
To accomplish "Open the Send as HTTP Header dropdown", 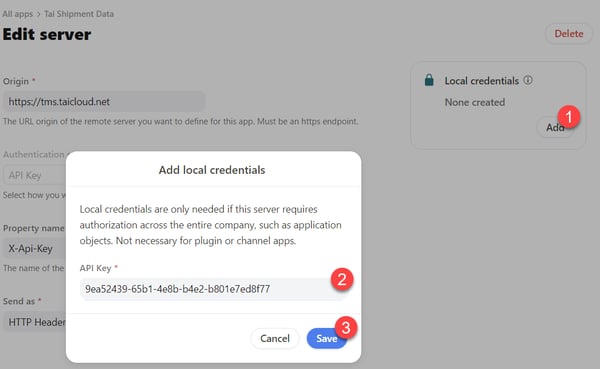I will click(34, 322).
